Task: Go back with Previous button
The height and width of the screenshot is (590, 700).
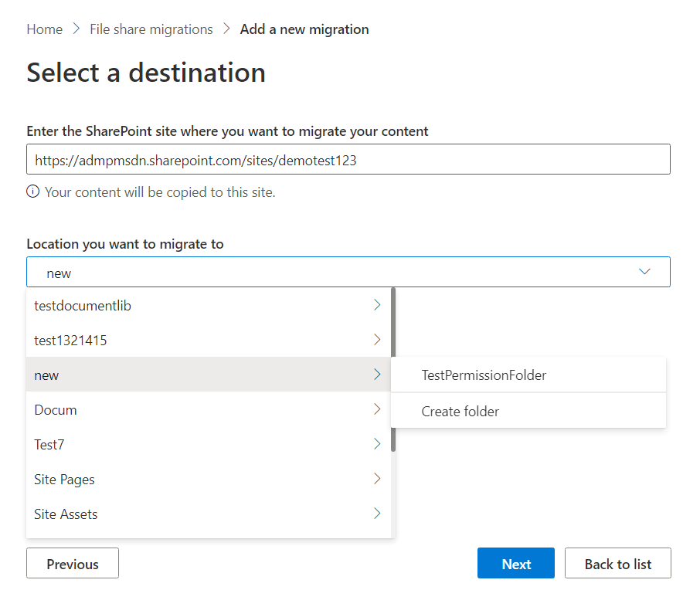Action: click(73, 564)
